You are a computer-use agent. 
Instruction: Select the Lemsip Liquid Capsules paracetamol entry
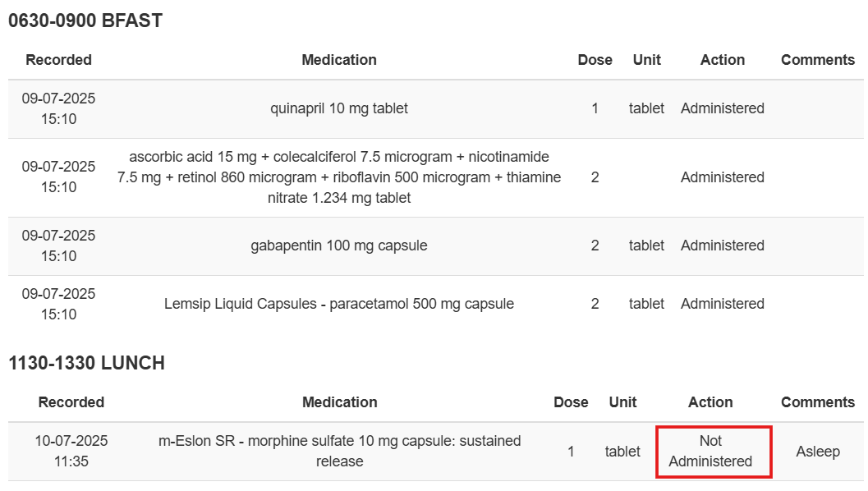coord(339,304)
